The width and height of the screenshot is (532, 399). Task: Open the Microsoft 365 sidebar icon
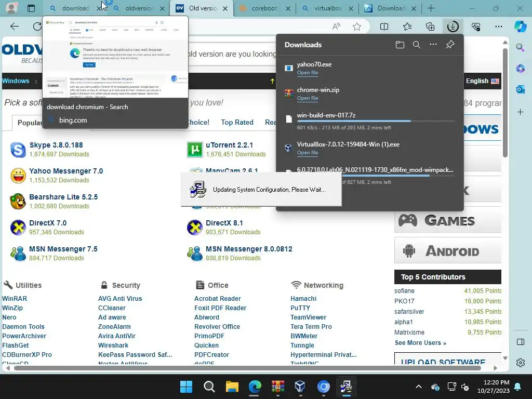click(x=520, y=68)
